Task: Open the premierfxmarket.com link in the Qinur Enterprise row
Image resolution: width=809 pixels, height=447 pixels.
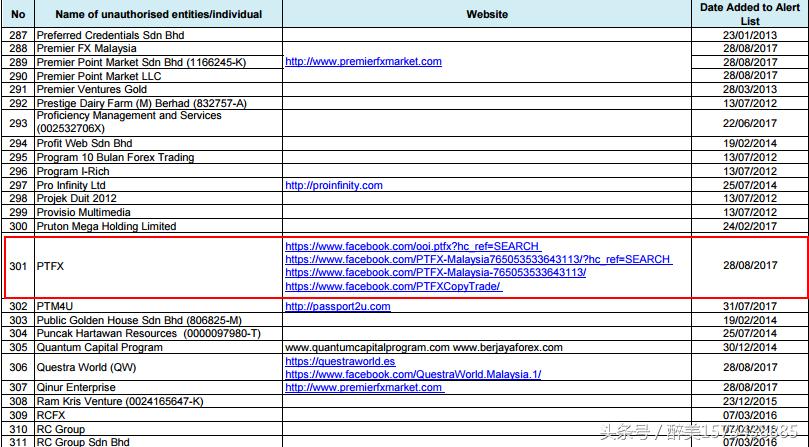Action: coord(364,387)
